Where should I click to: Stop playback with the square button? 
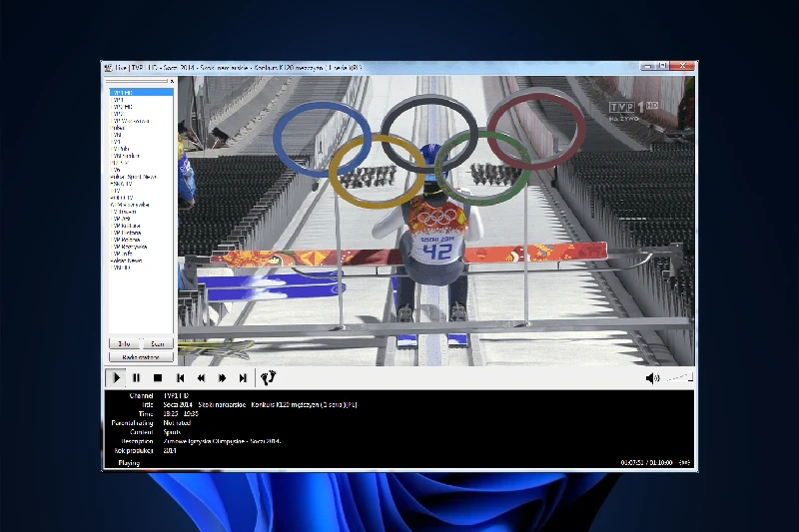point(158,377)
